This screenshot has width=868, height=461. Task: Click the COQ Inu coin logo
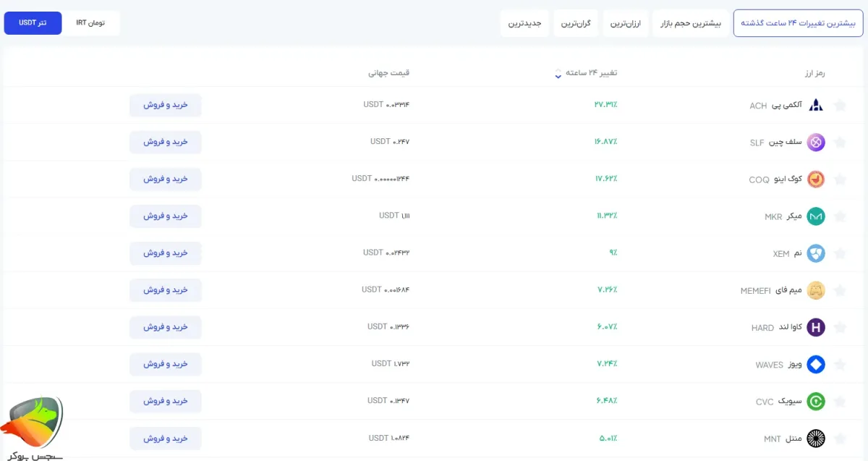tap(816, 179)
